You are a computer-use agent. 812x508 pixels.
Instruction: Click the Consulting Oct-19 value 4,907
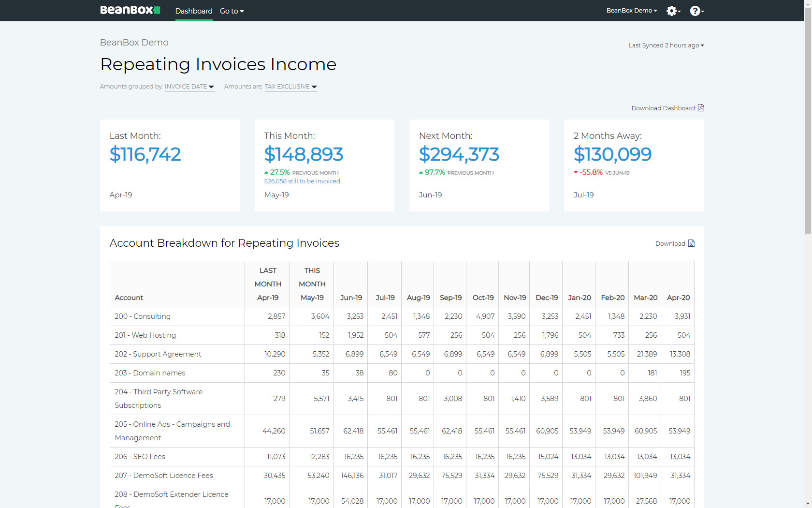point(485,316)
